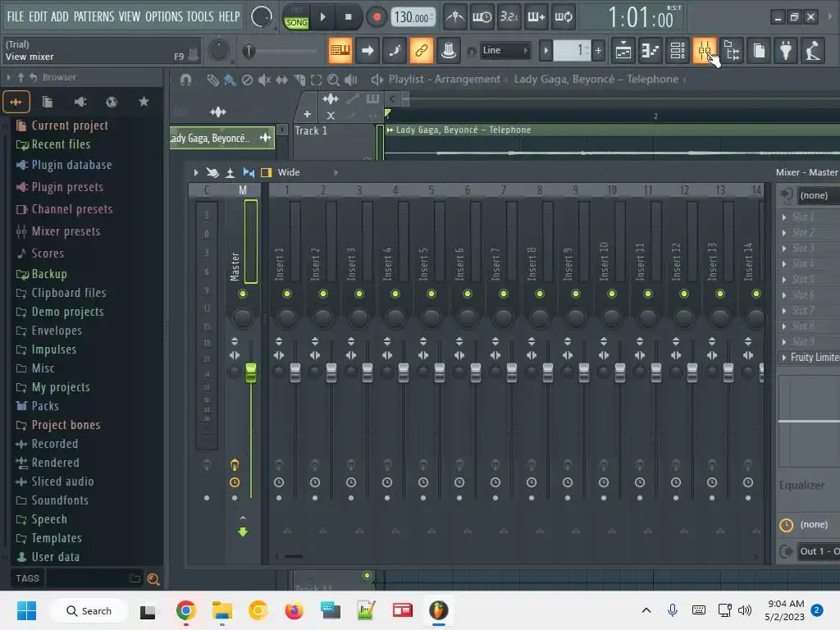
Task: Toggle the blend recording overdub icon
Action: [x=536, y=17]
